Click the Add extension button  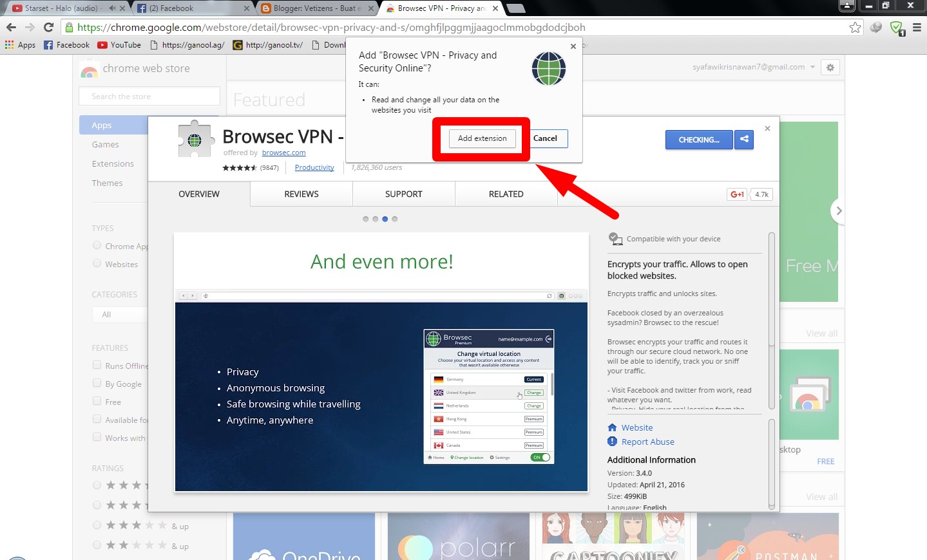point(482,138)
